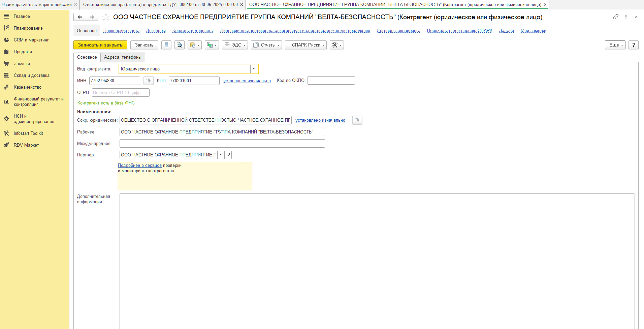Close the Отчет комиссионера tab
Image resolution: width=644 pixels, height=329 pixels.
(x=241, y=4)
